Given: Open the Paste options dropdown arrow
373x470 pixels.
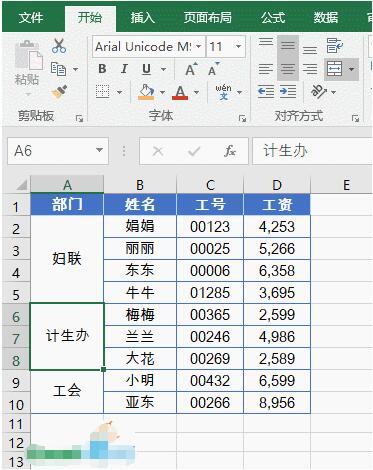Looking at the screenshot, I should 28,94.
